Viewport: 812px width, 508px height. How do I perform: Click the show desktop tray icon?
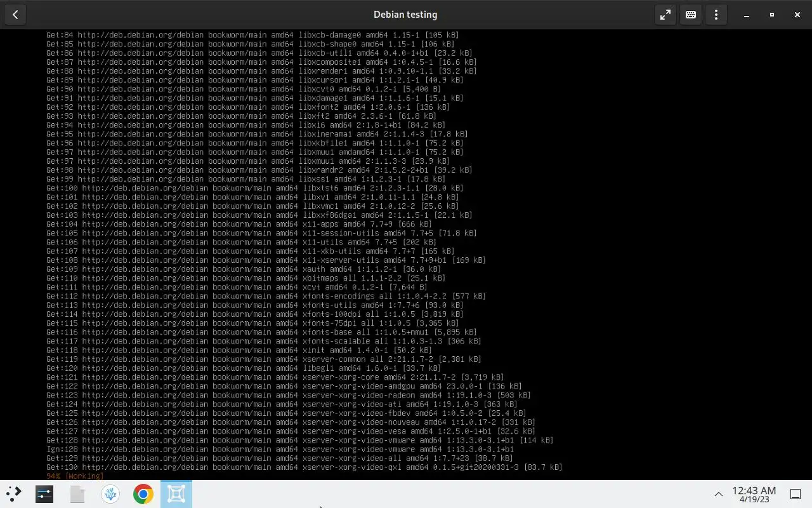(x=795, y=494)
